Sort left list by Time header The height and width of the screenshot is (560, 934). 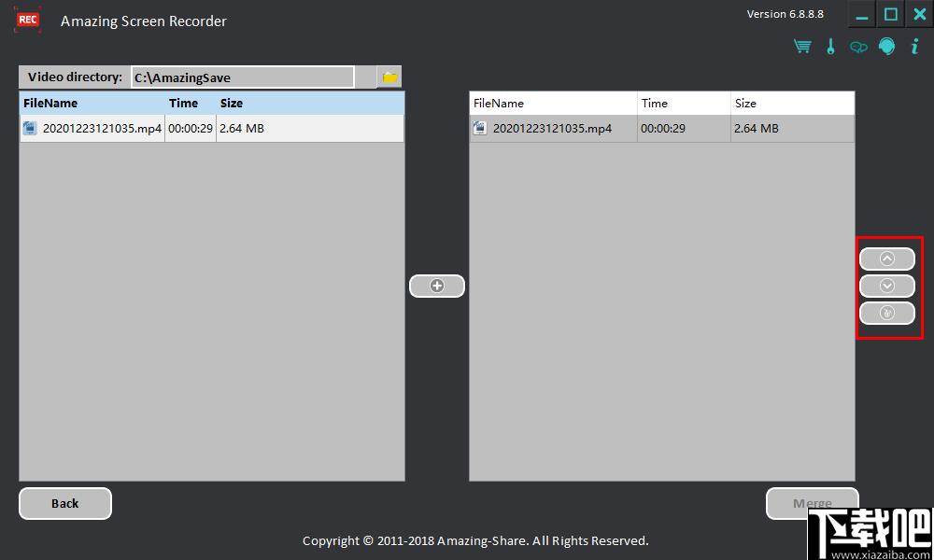[191, 103]
